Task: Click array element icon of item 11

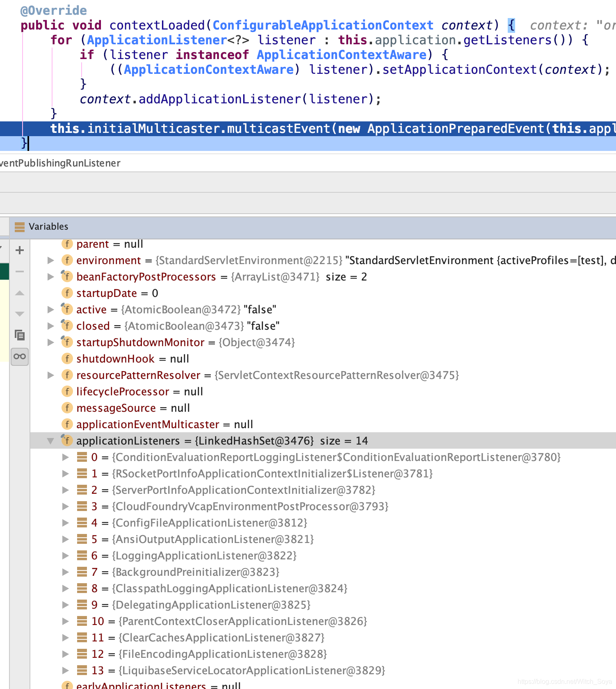Action: 82,638
